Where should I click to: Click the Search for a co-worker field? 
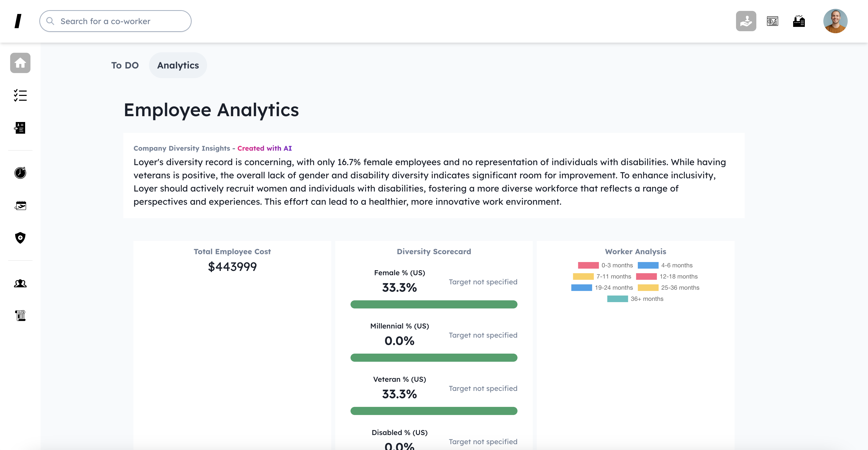[x=115, y=21]
